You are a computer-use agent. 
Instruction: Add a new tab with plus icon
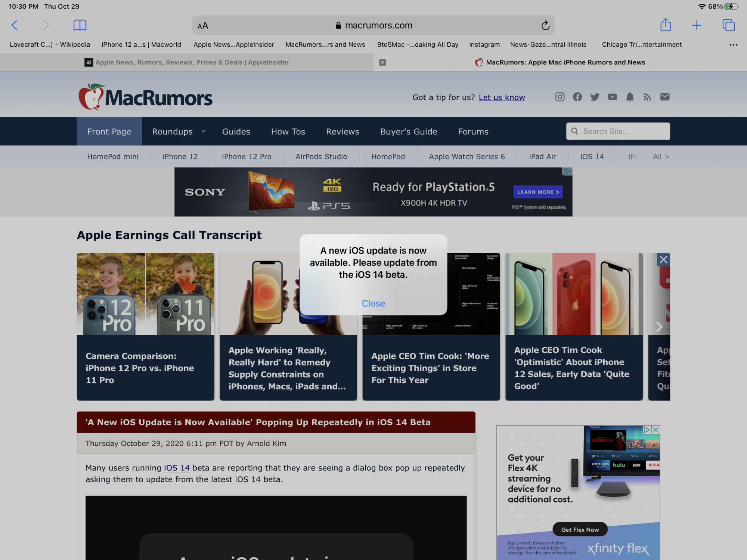click(x=697, y=25)
